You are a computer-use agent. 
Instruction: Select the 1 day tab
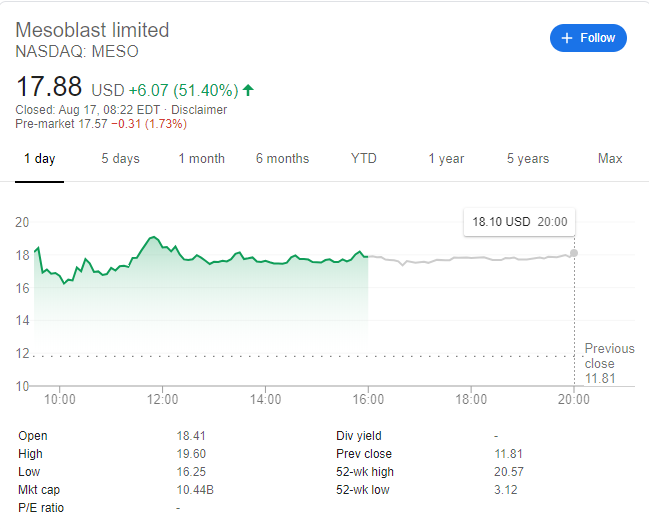click(x=39, y=159)
